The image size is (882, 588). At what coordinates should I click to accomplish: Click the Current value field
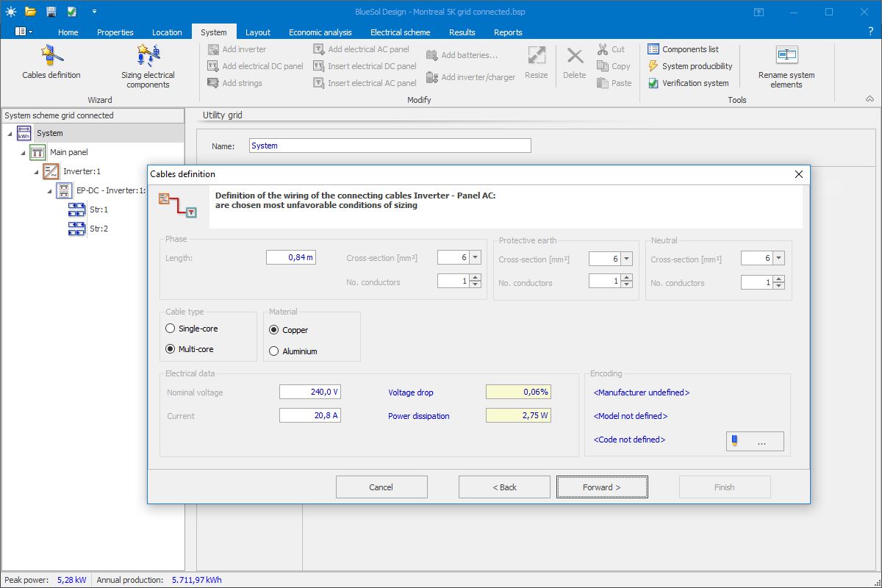[310, 415]
